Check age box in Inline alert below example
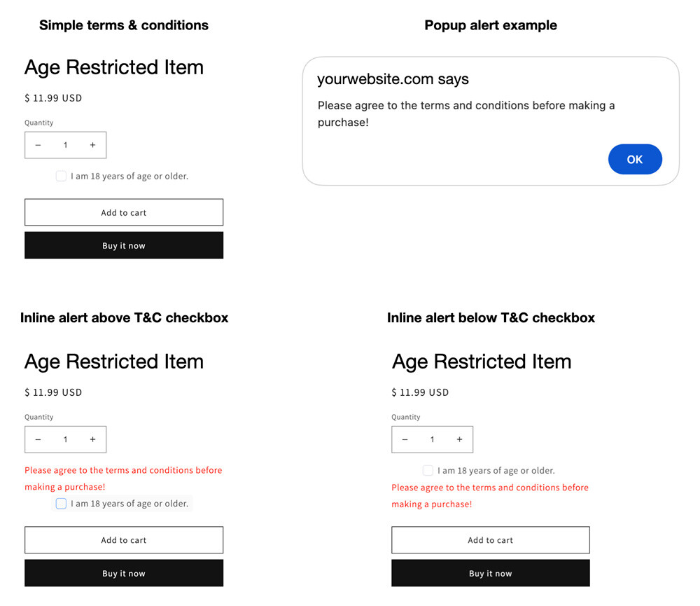This screenshot has height=606, width=700. pyautogui.click(x=428, y=470)
